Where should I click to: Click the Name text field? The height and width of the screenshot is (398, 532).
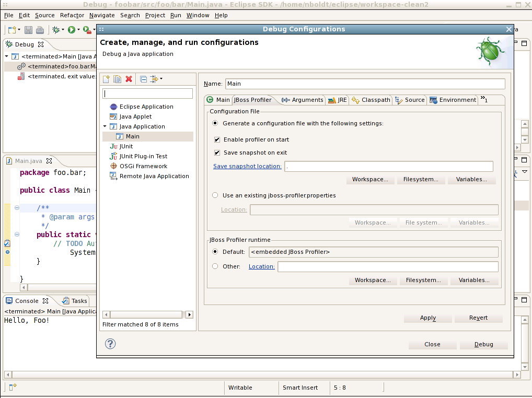pos(365,84)
